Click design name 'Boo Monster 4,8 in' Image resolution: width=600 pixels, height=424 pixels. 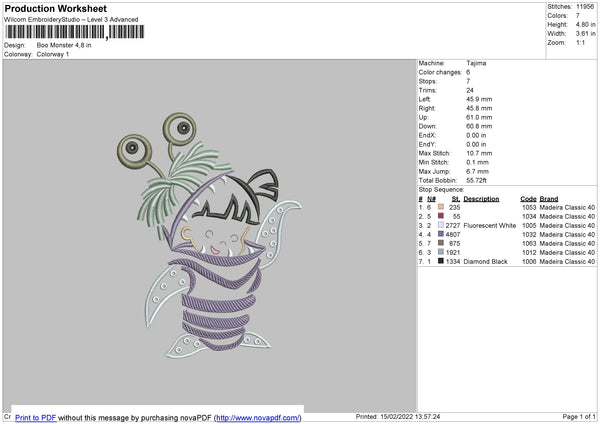[64, 45]
